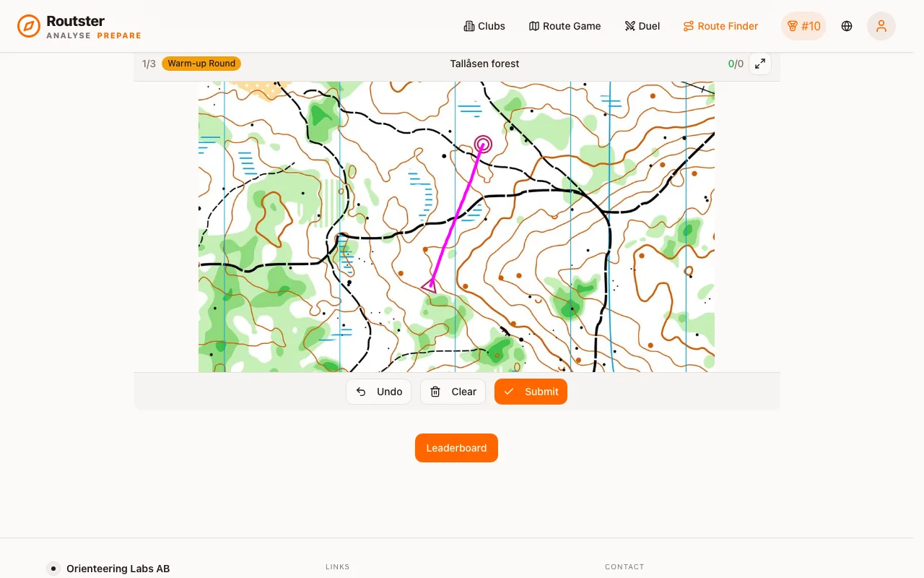The image size is (924, 578).
Task: Undo the last route segment
Action: pyautogui.click(x=379, y=392)
